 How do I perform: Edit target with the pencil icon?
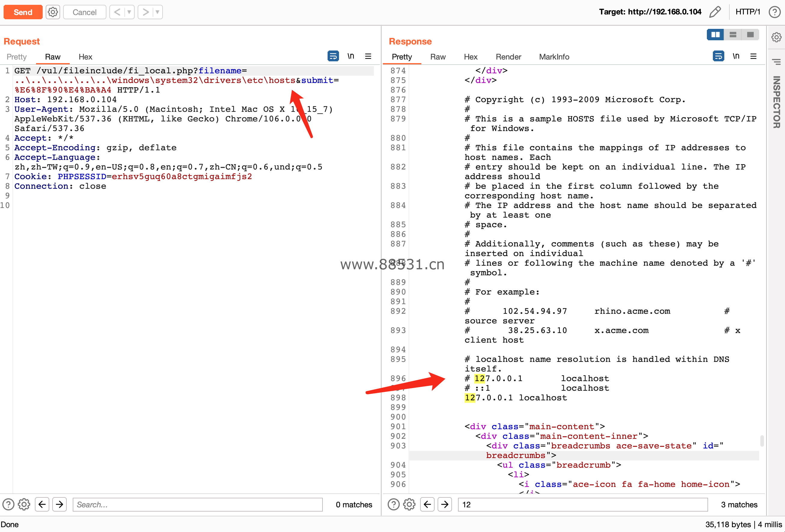[715, 12]
